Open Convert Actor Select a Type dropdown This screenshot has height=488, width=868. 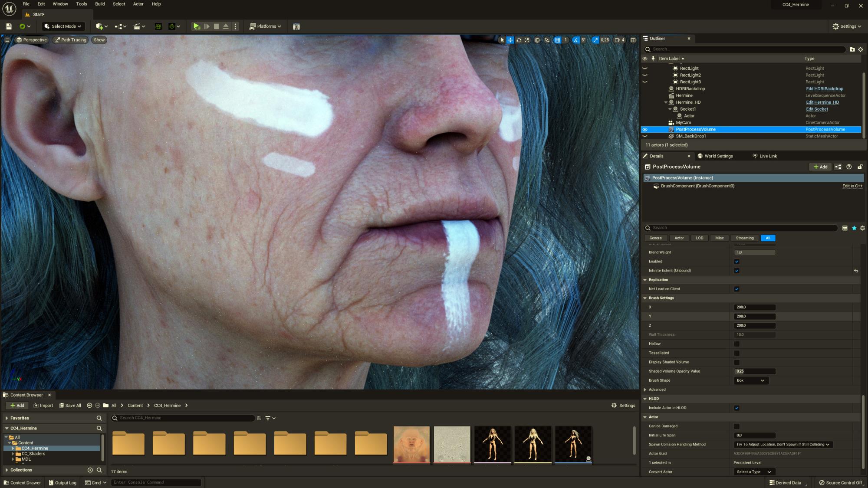click(754, 472)
